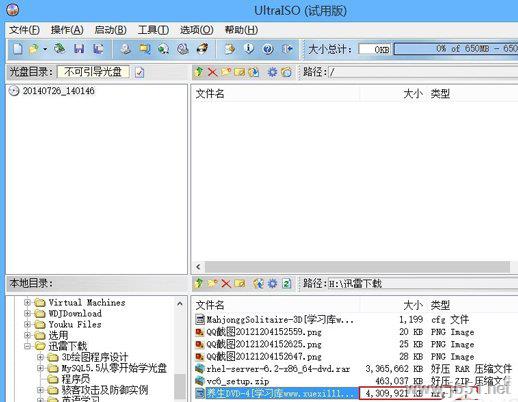
Task: Click the Help question mark icon
Action: (x=268, y=49)
